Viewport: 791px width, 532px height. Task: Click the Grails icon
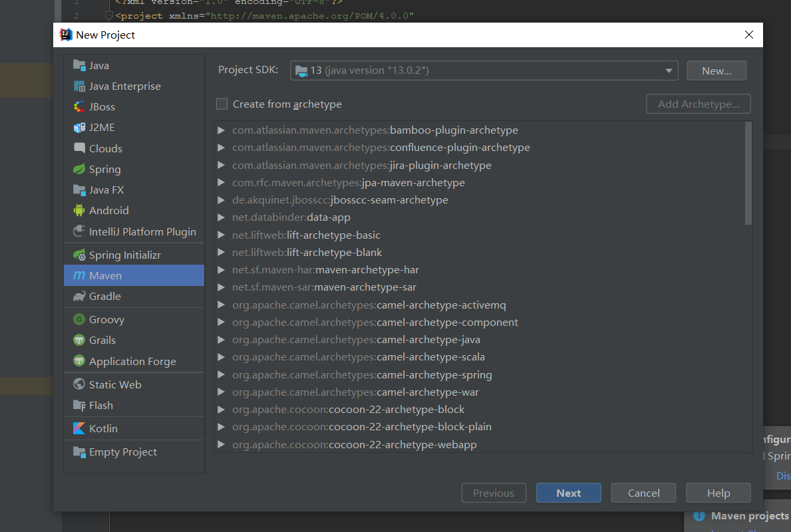click(x=79, y=340)
